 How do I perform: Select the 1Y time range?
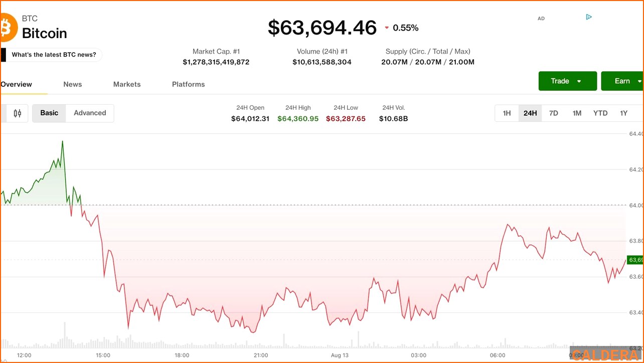point(623,113)
